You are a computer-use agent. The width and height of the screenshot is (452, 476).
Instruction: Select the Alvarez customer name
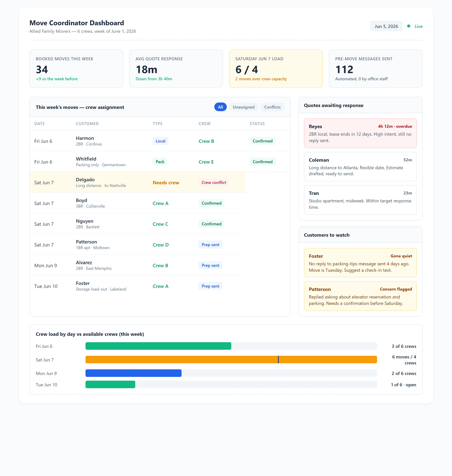pos(84,262)
